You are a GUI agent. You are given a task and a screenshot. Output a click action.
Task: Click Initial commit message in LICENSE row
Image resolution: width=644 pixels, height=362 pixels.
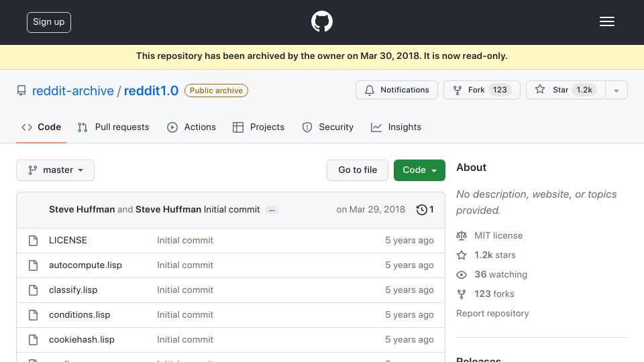(185, 241)
